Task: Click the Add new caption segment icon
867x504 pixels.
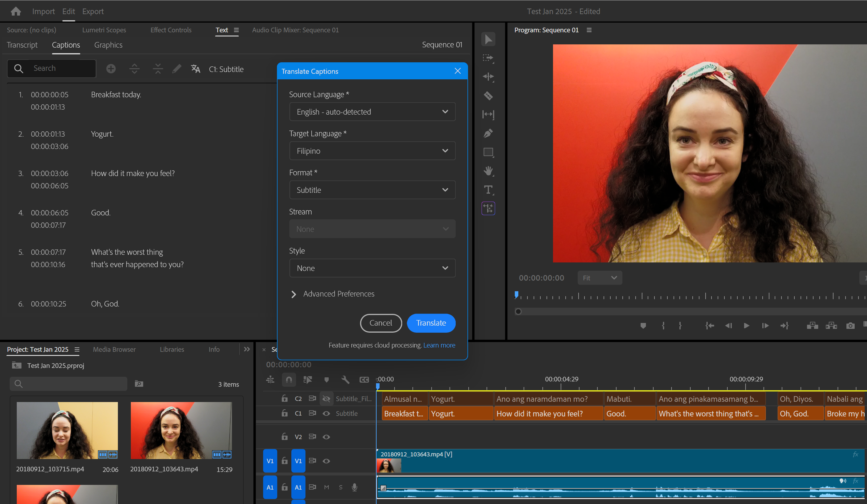Action: pos(111,69)
